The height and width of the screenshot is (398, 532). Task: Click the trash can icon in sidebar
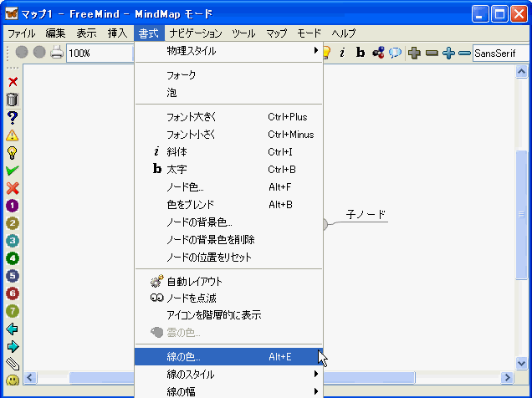(x=13, y=99)
